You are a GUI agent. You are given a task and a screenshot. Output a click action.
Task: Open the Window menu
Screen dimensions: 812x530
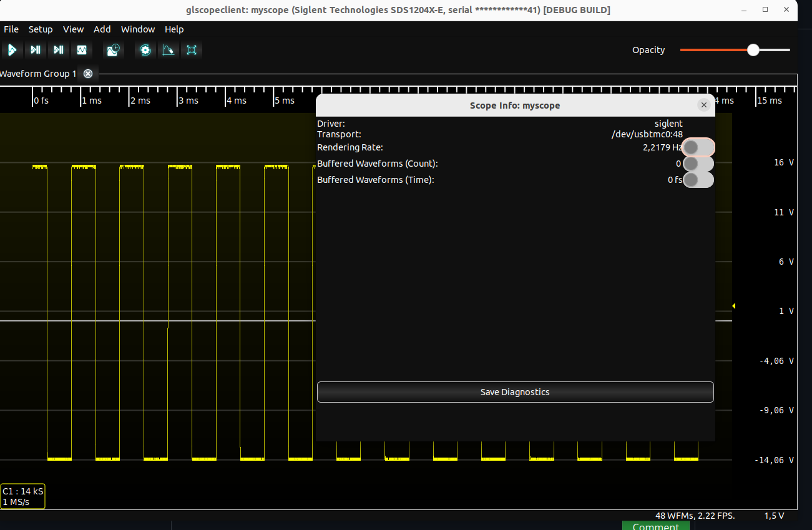point(138,29)
